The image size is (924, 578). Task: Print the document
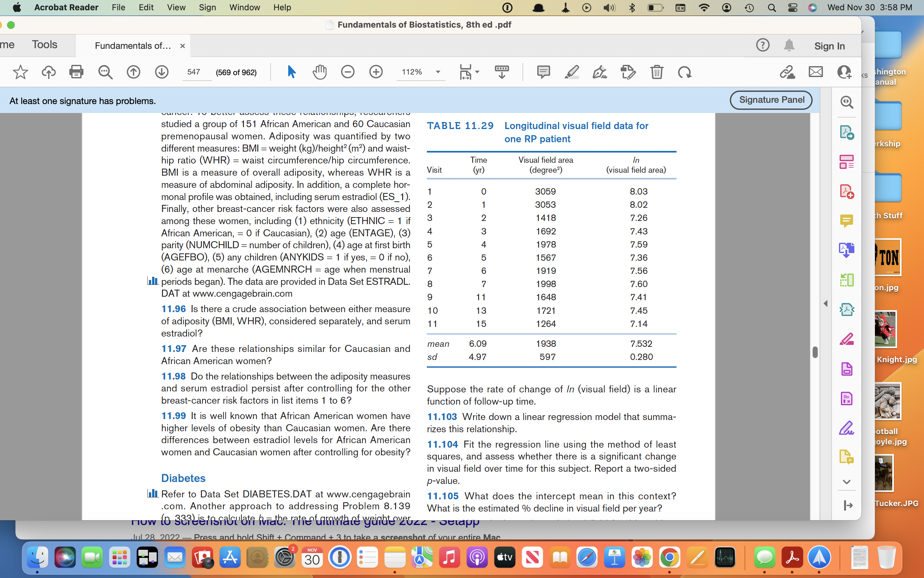pos(77,72)
